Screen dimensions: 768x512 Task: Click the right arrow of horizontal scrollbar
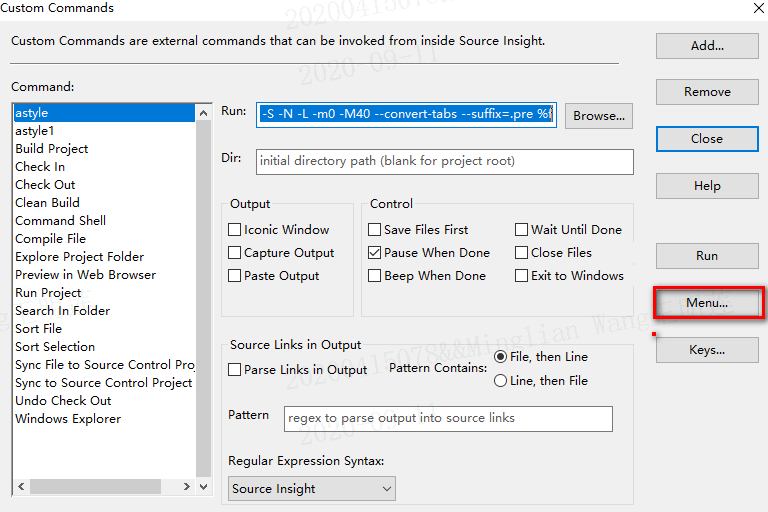187,487
